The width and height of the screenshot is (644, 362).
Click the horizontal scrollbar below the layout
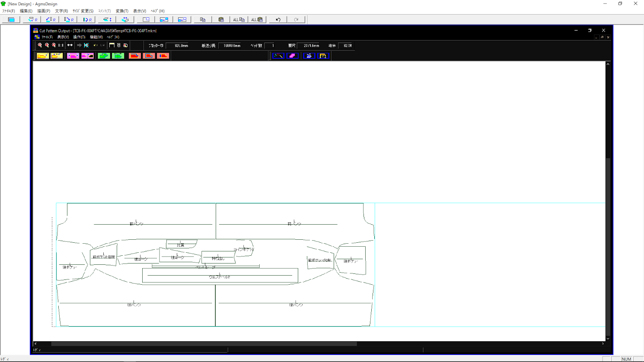pyautogui.click(x=204, y=344)
